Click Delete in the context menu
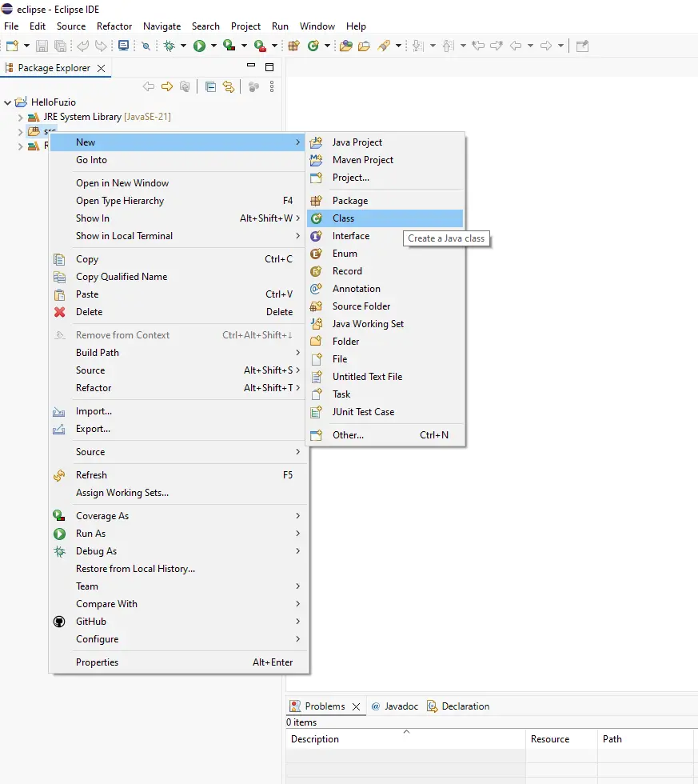 pos(179,312)
